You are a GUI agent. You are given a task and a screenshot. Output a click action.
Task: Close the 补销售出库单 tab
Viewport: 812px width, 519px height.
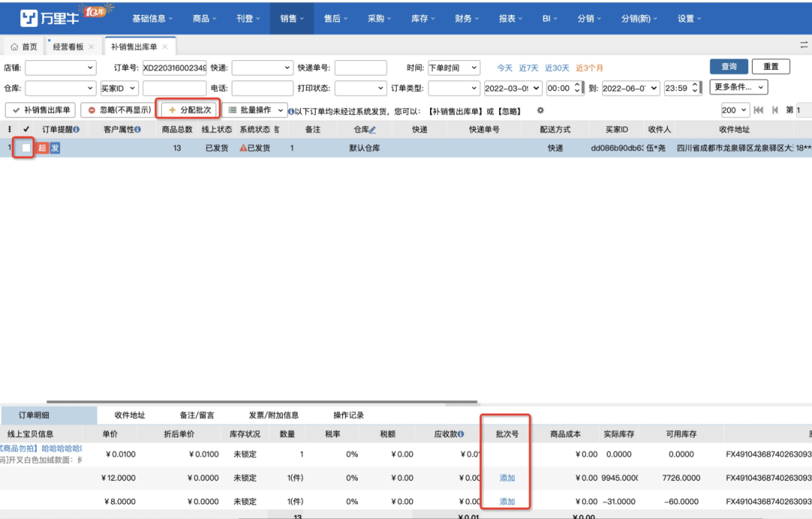pos(165,47)
